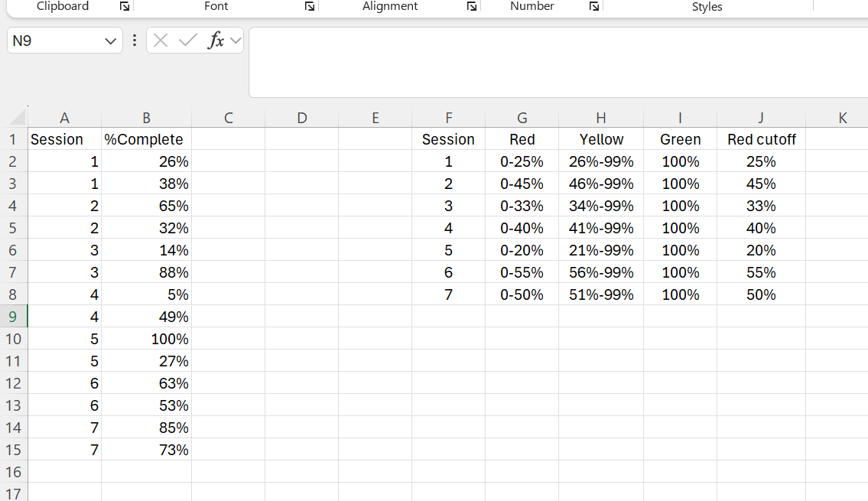Expand the Name Box dropdown arrow
Viewport: 868px width, 501px height.
point(110,41)
